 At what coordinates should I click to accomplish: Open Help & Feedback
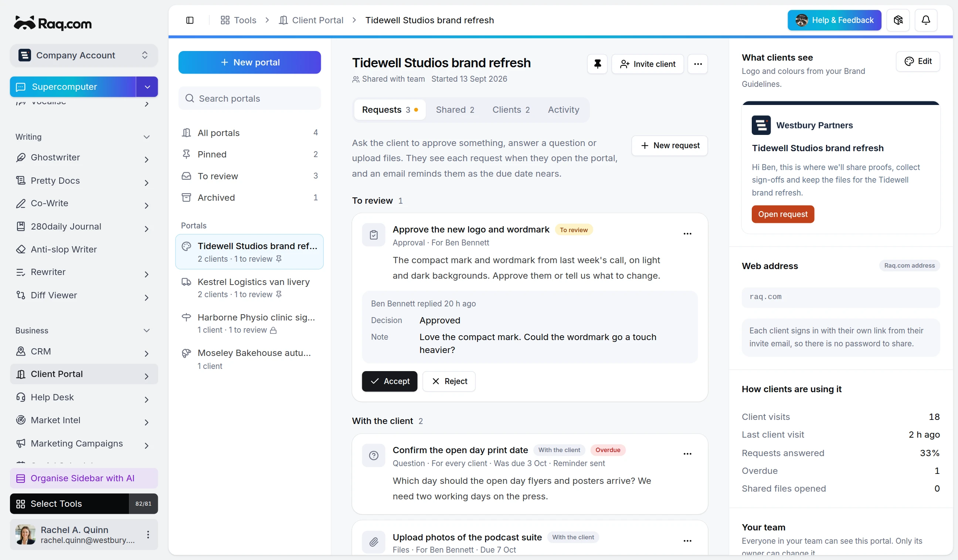click(834, 20)
